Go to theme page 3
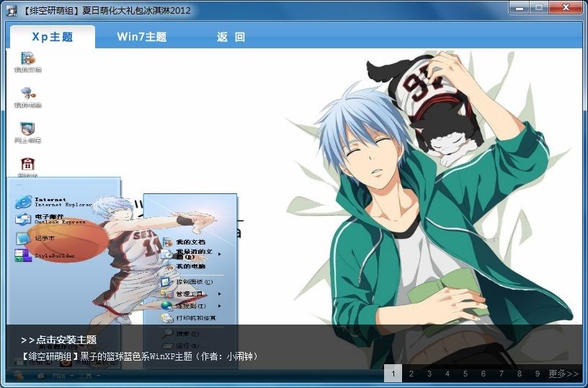Image resolution: width=588 pixels, height=388 pixels. click(x=429, y=374)
